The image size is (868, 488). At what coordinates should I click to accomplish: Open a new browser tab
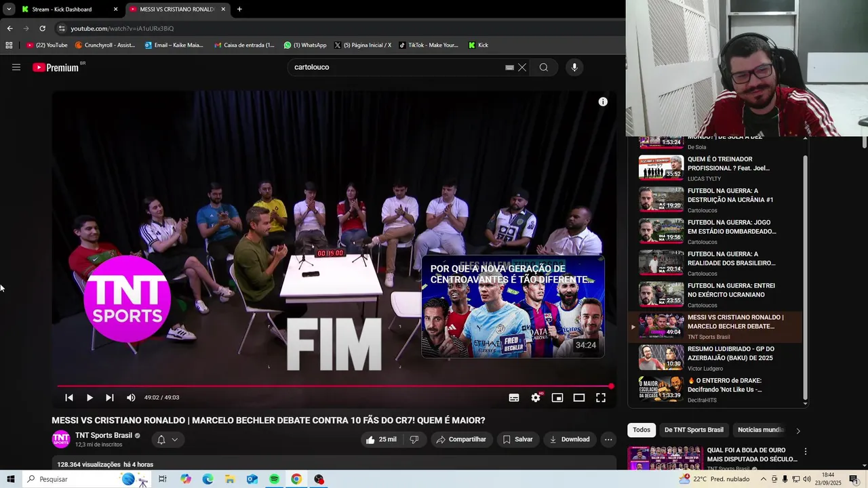pos(239,9)
